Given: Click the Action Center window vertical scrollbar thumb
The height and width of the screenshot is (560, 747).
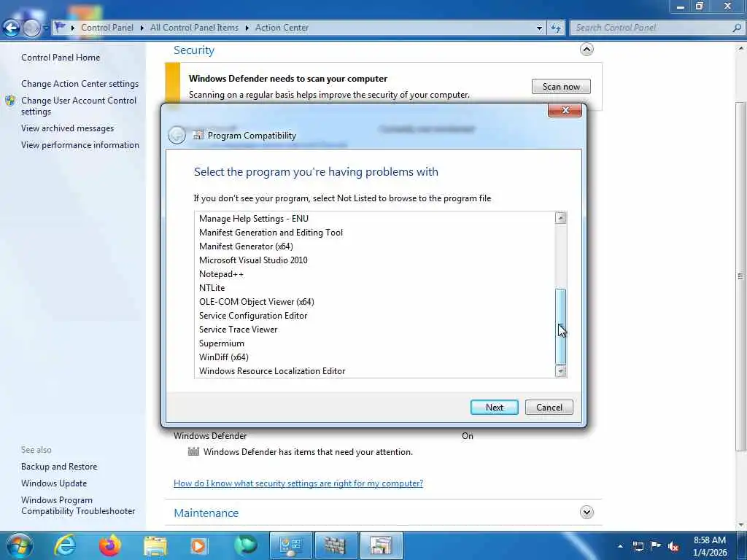Looking at the screenshot, I should [x=740, y=276].
